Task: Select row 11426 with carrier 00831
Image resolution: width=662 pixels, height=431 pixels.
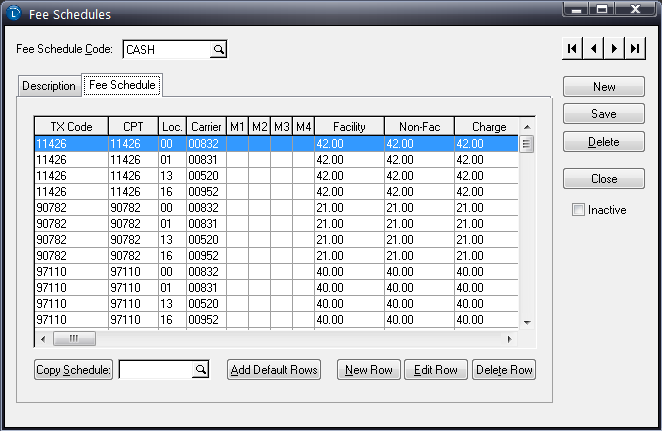Action: point(277,160)
